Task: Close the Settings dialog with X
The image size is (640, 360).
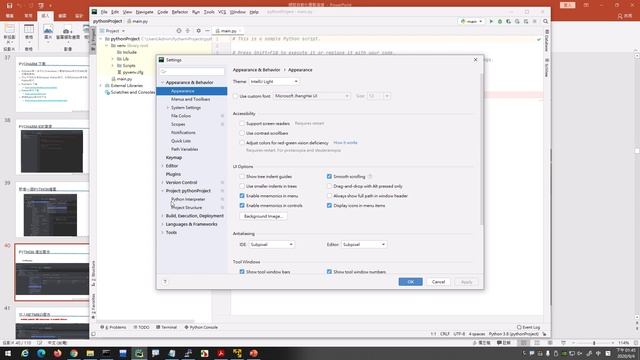Action: 476,60
